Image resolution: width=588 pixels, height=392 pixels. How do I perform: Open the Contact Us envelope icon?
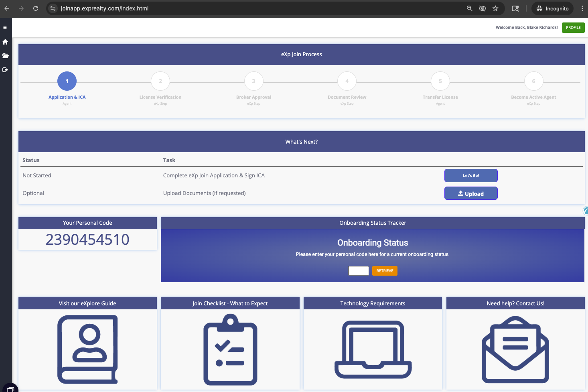click(x=515, y=349)
